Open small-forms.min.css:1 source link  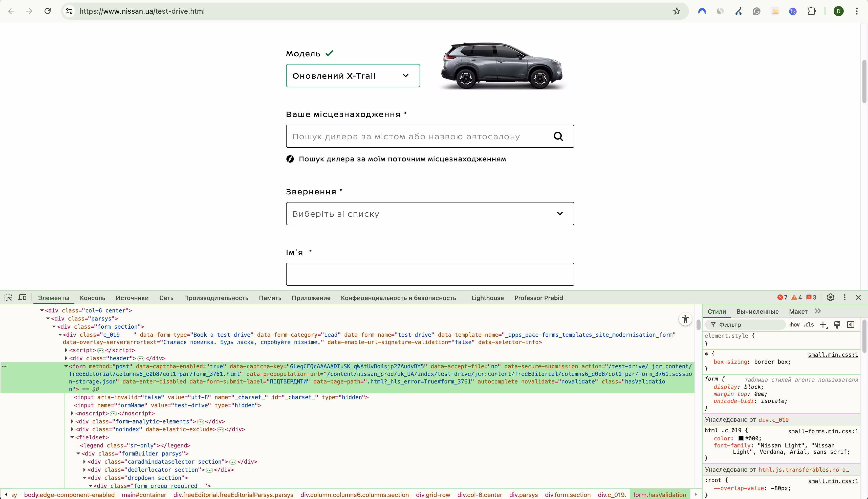823,431
